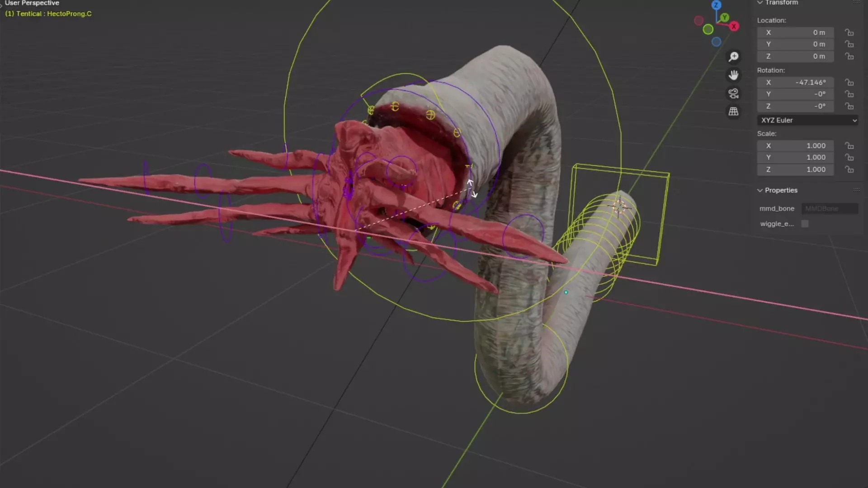The width and height of the screenshot is (868, 488).
Task: Switch perspective/orthographic with the grid icon
Action: (733, 112)
